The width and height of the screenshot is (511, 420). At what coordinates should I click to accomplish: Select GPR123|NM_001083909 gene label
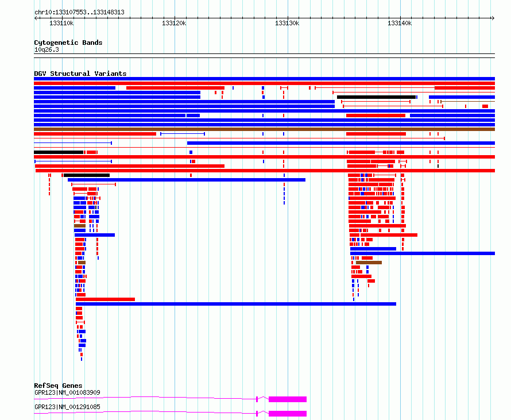click(x=67, y=392)
